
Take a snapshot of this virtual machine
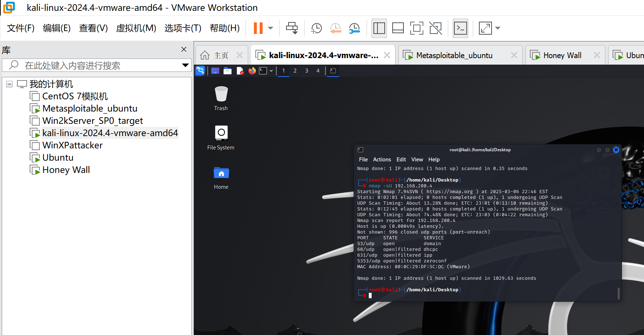tap(316, 28)
